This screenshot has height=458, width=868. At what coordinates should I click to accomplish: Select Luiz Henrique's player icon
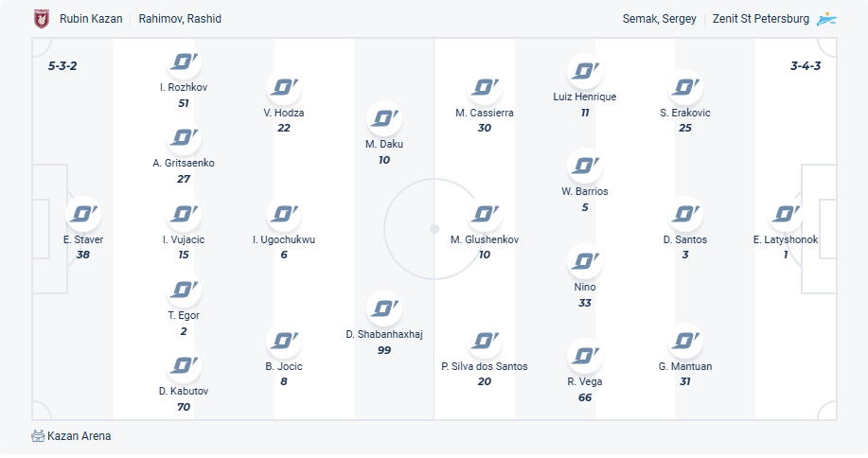click(585, 72)
